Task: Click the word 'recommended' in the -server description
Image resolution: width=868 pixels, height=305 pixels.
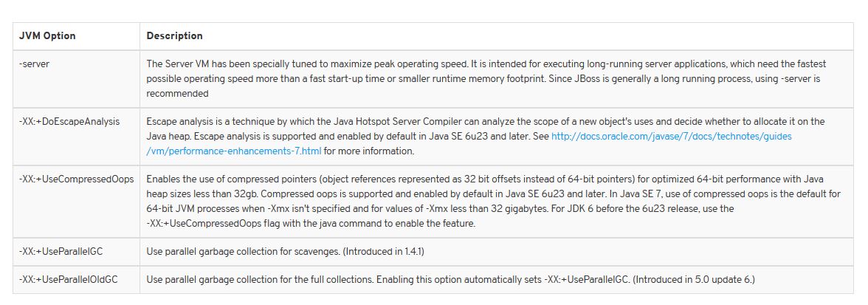Action: click(x=177, y=94)
